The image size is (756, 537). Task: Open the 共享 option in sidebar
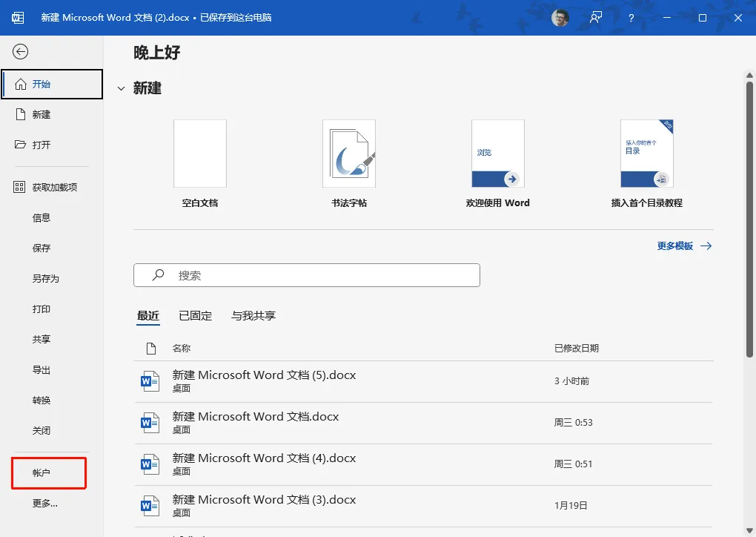[42, 339]
